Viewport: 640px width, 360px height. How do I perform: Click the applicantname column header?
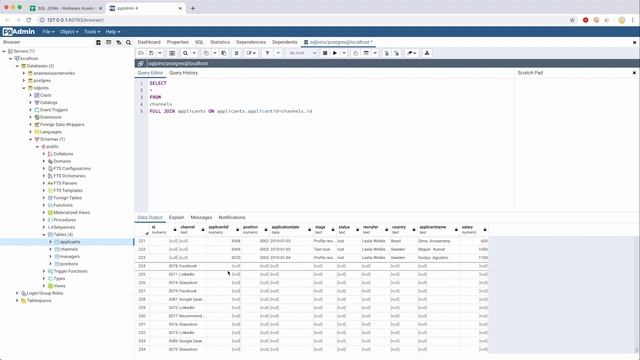pyautogui.click(x=438, y=230)
